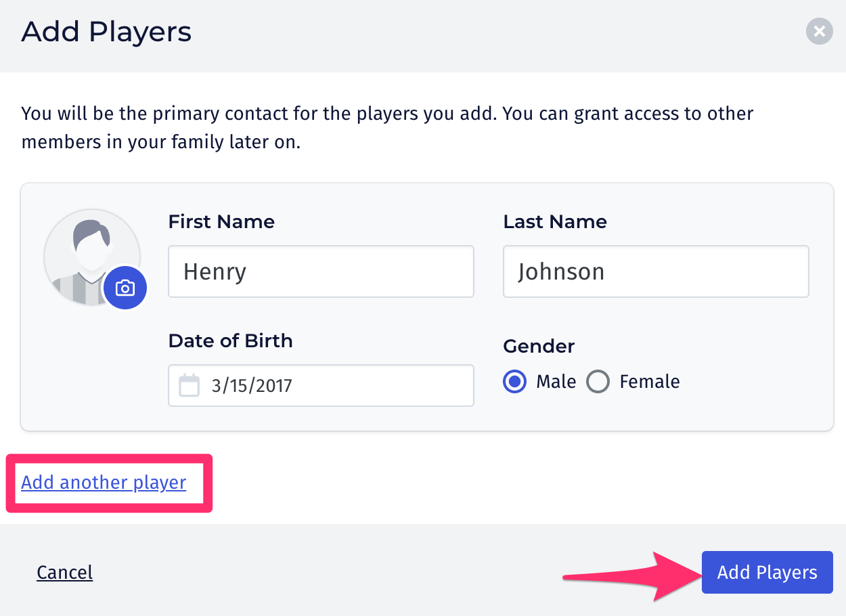Click the primary contact description paragraph
The width and height of the screenshot is (846, 616).
(387, 128)
